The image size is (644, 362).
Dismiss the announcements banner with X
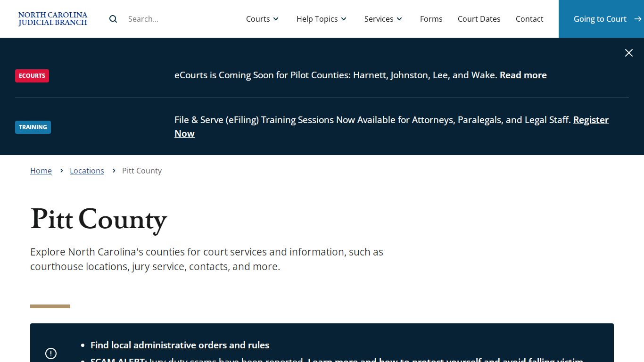pyautogui.click(x=629, y=53)
